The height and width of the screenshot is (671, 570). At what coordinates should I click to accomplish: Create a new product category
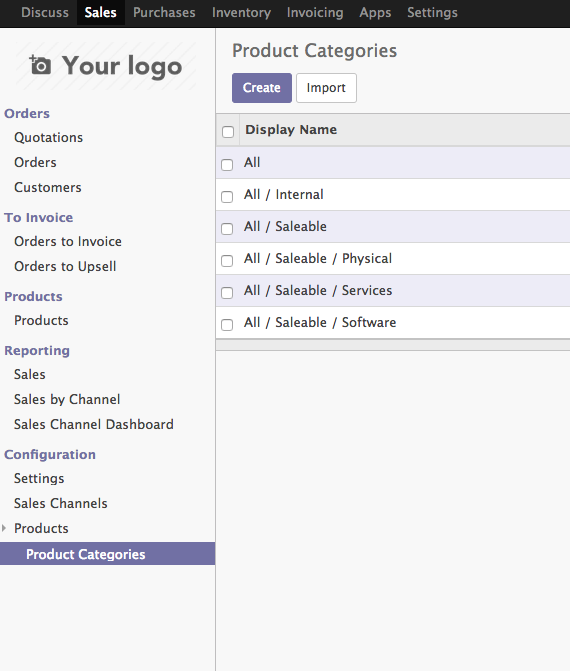click(262, 88)
